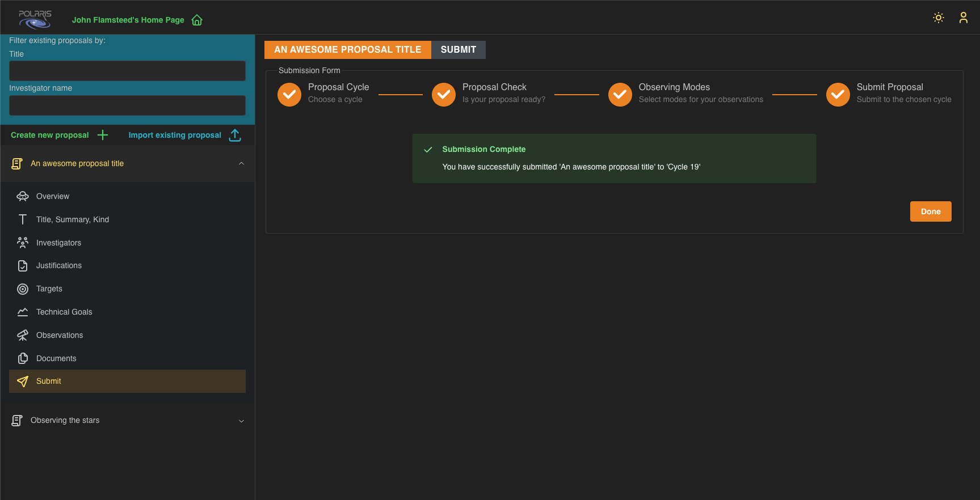Expand the 'Observing the stars' proposal

point(241,421)
